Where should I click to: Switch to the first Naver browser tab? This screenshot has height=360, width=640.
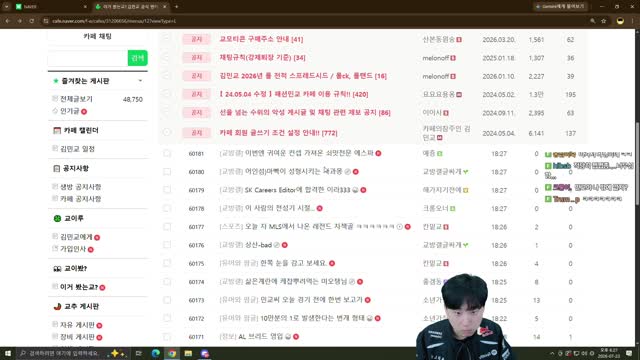[49, 7]
